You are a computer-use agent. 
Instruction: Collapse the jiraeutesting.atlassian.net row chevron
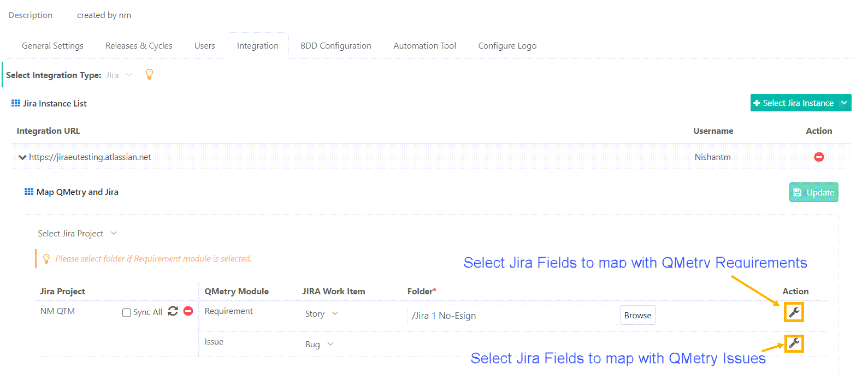(22, 157)
